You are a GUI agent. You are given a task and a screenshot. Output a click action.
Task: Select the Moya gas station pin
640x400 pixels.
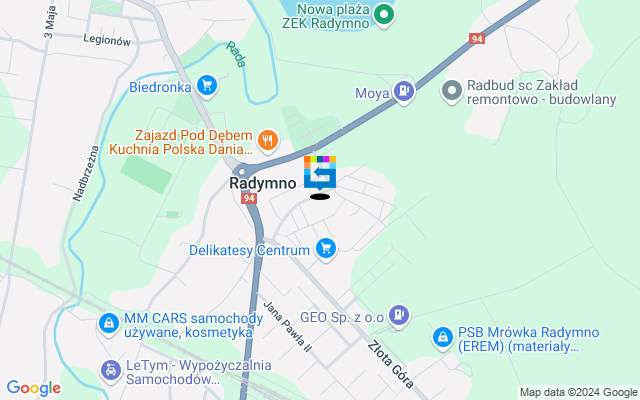click(x=404, y=92)
